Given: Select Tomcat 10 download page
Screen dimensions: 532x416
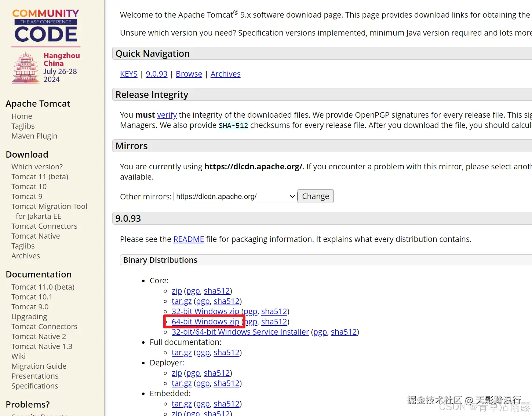Looking at the screenshot, I should (x=29, y=187).
